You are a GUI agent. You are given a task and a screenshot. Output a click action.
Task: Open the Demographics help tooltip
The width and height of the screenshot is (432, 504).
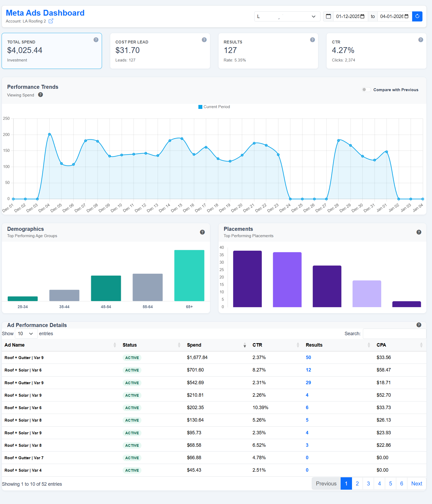point(202,232)
